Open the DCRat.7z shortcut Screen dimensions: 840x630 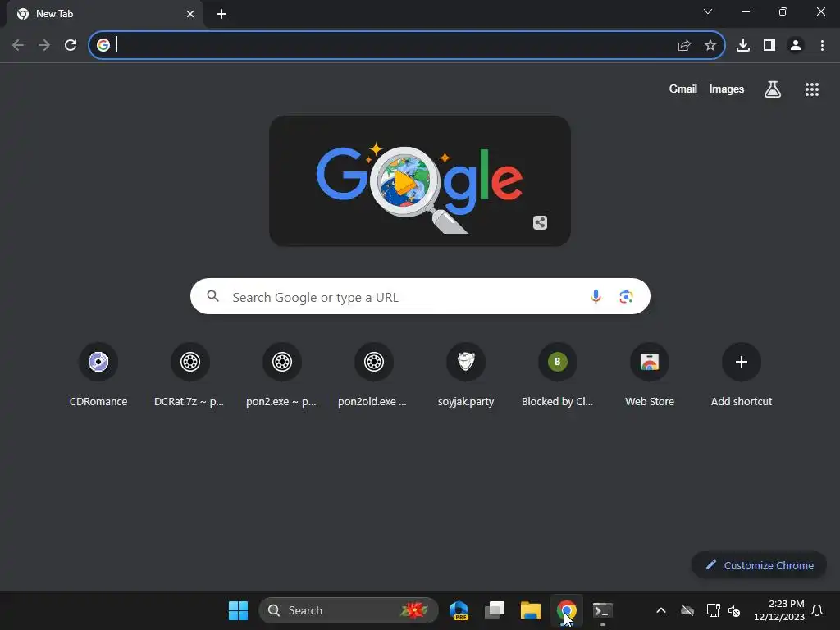[x=189, y=374]
